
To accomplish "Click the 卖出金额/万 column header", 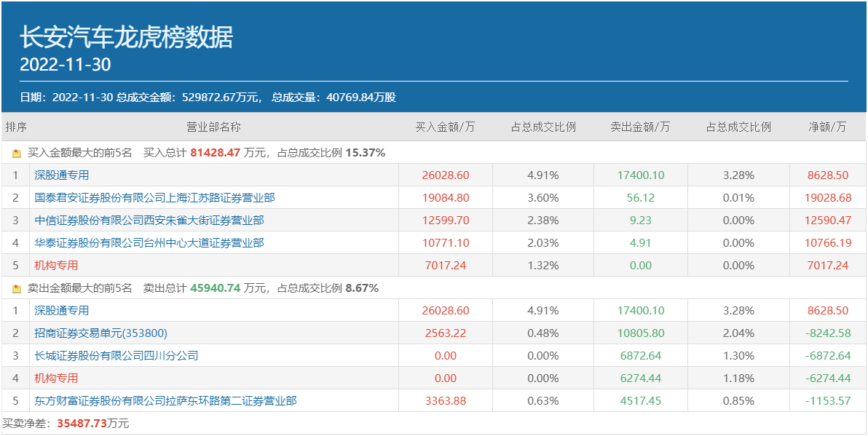I will (640, 127).
